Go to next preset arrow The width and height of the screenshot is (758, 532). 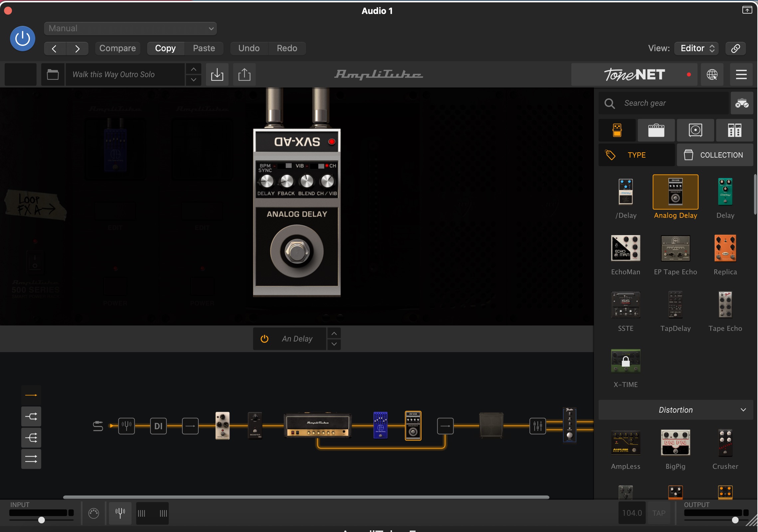coord(77,49)
